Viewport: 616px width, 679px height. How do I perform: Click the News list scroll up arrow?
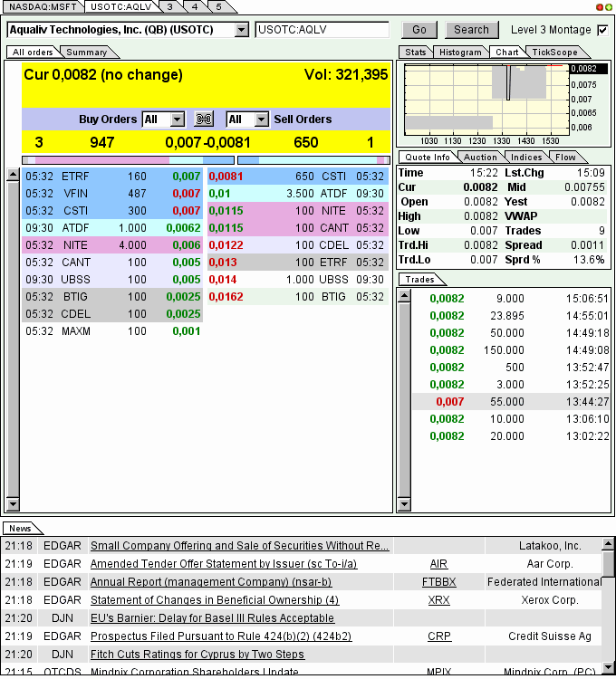(609, 543)
